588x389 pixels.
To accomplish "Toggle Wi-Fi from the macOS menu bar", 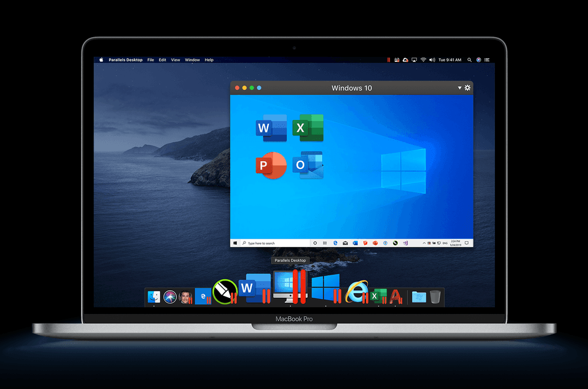I will click(423, 60).
